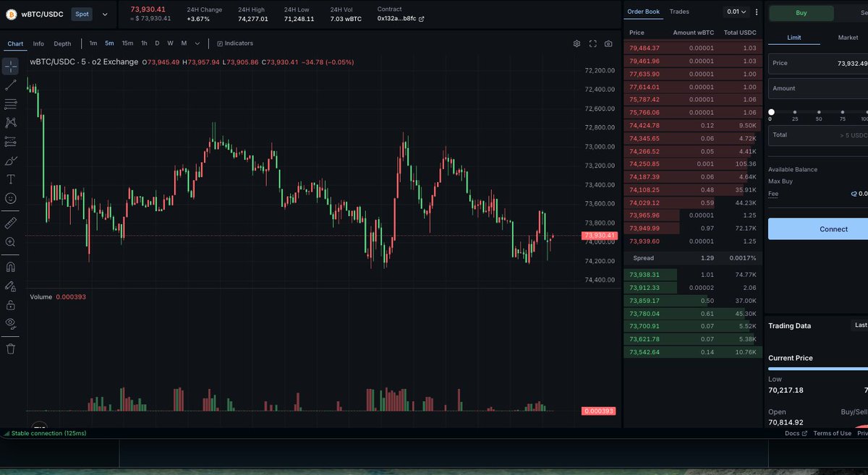Select the text annotation tool
The height and width of the screenshot is (475, 868).
pyautogui.click(x=11, y=179)
